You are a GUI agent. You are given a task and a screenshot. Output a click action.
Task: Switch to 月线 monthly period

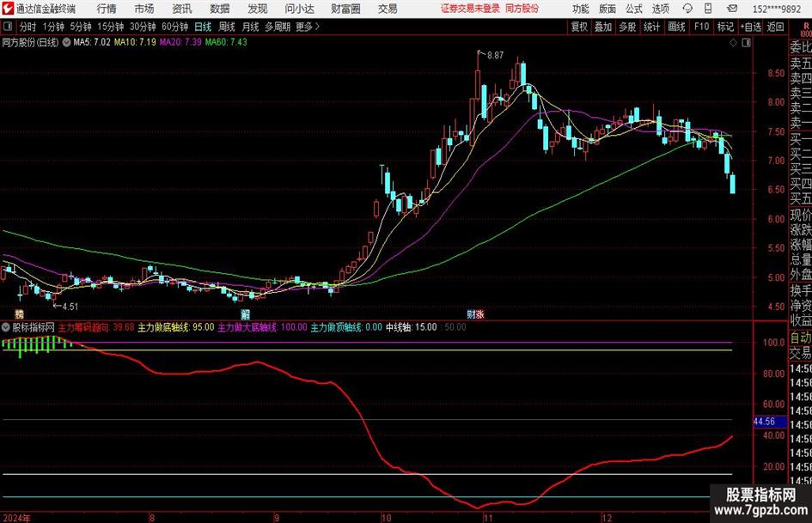pos(250,27)
